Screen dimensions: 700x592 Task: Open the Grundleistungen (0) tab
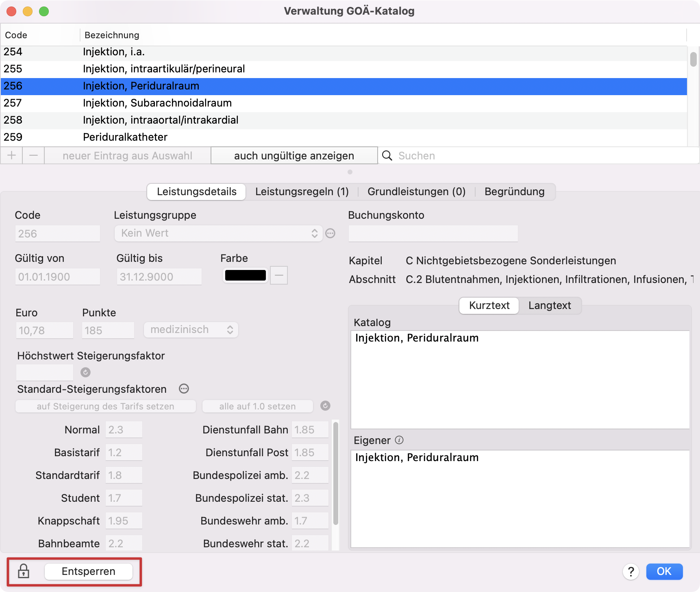tap(416, 192)
